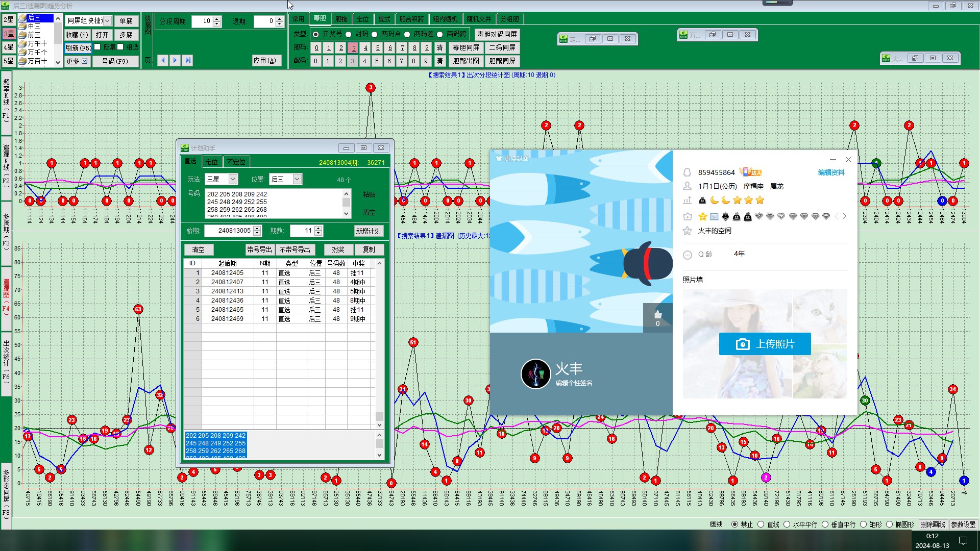Toggle the 反集 checkbox
This screenshot has width=980, height=551.
click(x=97, y=47)
